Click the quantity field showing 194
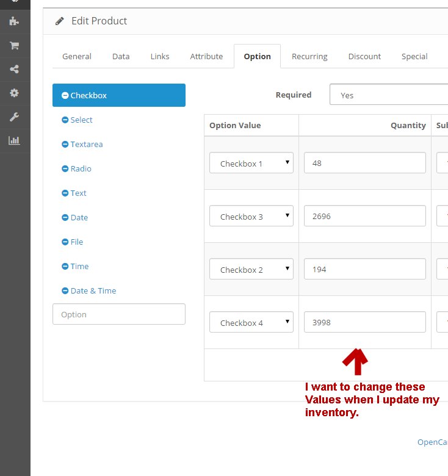Viewport: 448px width, 476px height. [365, 269]
